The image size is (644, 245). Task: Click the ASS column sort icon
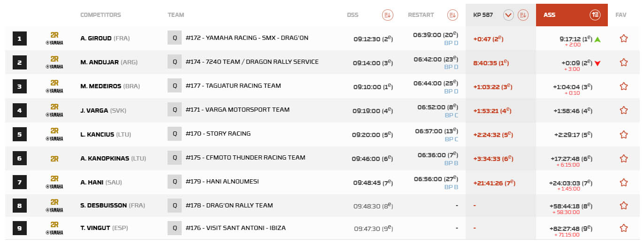tap(595, 15)
